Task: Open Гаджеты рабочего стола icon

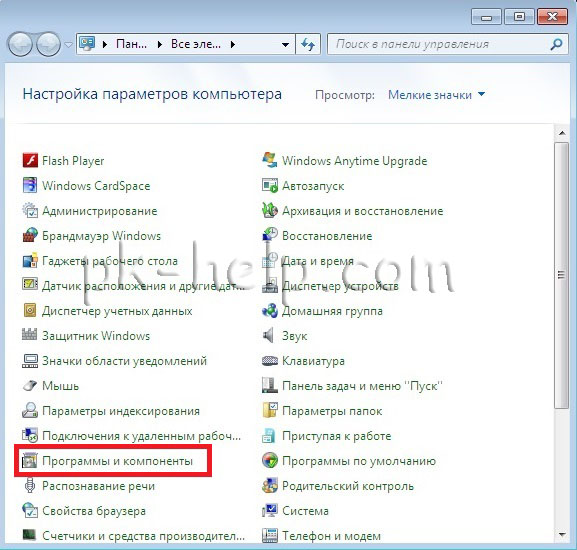Action: (30, 260)
